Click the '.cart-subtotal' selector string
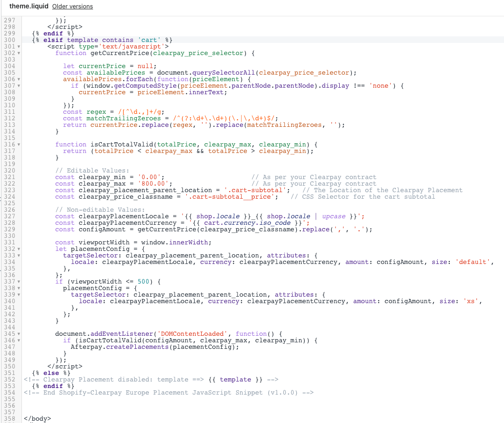 point(255,190)
